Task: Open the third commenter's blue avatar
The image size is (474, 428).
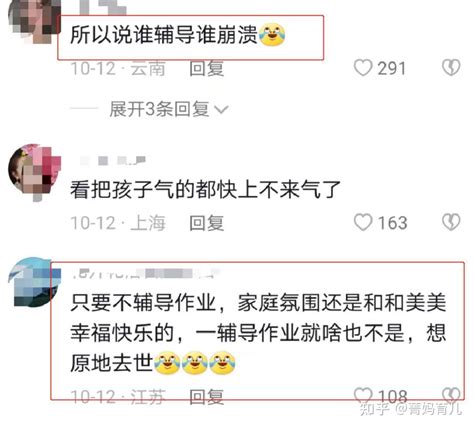Action: [33, 282]
